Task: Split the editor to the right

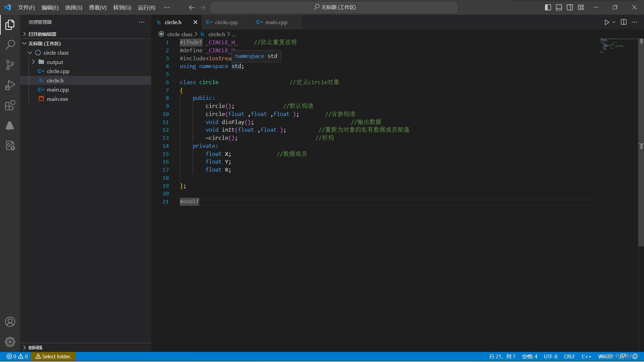Action: 624,22
